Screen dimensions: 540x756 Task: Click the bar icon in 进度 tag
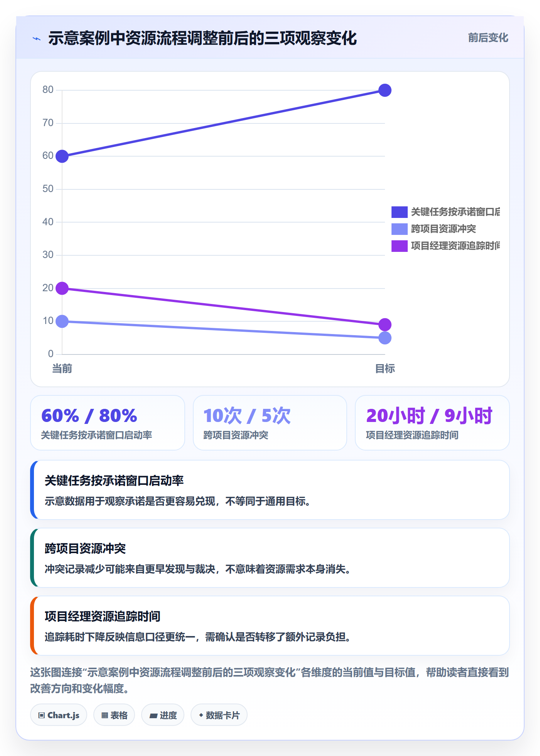pos(154,716)
